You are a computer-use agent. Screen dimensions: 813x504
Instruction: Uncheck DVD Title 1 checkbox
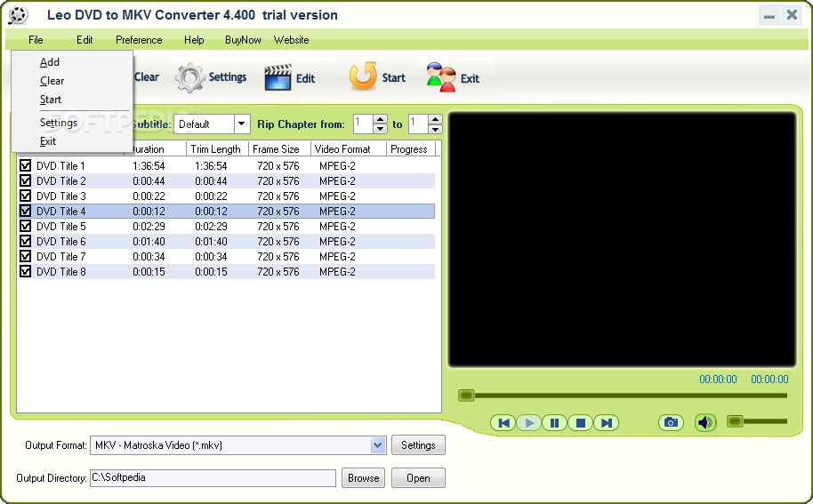(26, 165)
